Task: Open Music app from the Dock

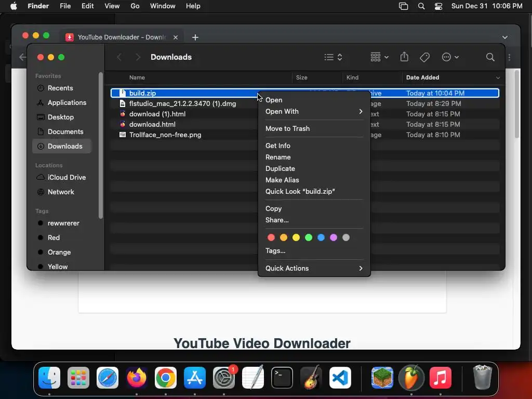Action: tap(441, 378)
